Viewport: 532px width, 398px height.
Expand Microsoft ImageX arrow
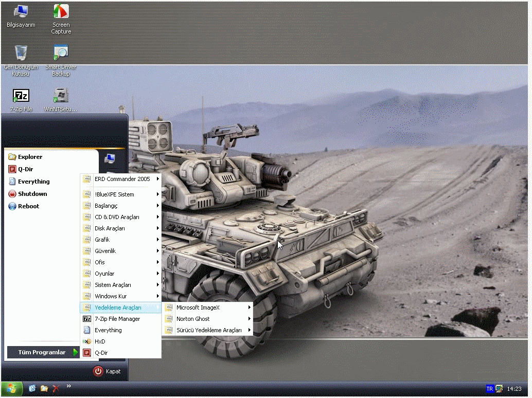pyautogui.click(x=250, y=307)
